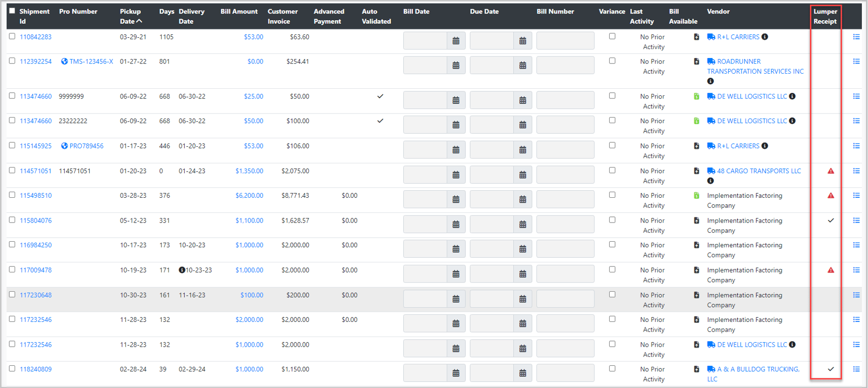The image size is (868, 388).
Task: Open ROADRUNNER TRANSPORTATION SERVICES INC vendor link
Action: [x=755, y=67]
